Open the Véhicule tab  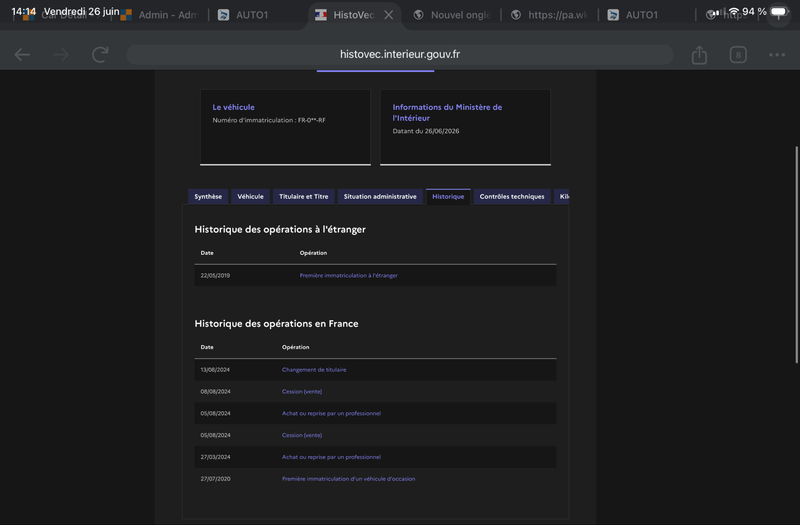pyautogui.click(x=251, y=196)
